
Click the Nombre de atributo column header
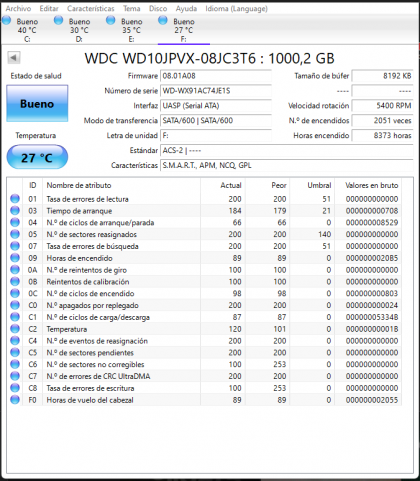click(x=122, y=185)
